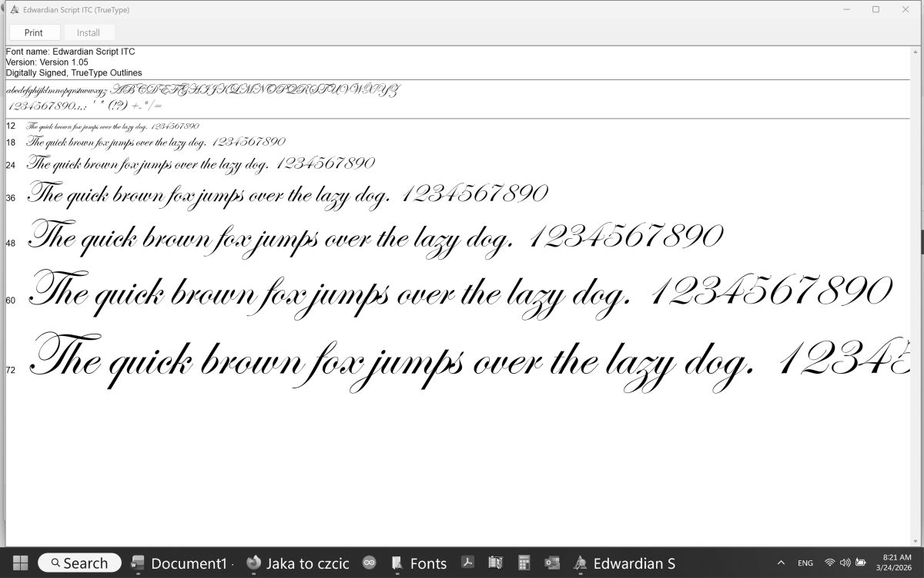Click the size 36 sample label
Image resolution: width=924 pixels, height=578 pixels.
coord(11,198)
